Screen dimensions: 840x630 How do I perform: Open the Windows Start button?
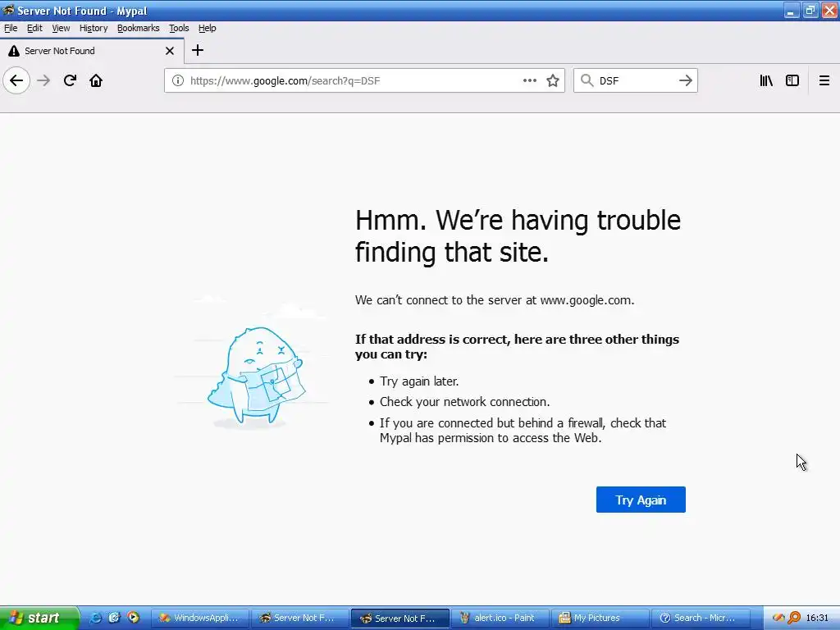(39, 618)
